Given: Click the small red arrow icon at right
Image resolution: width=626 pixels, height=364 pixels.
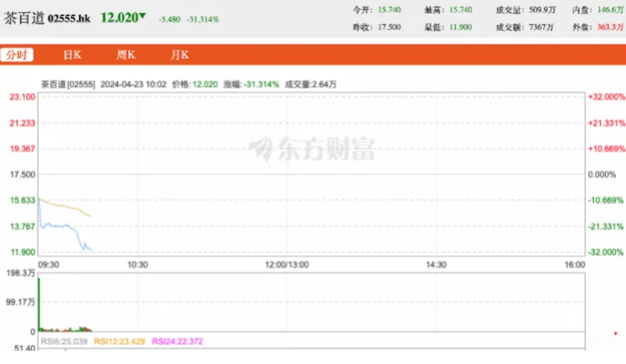Looking at the screenshot, I should (x=616, y=333).
